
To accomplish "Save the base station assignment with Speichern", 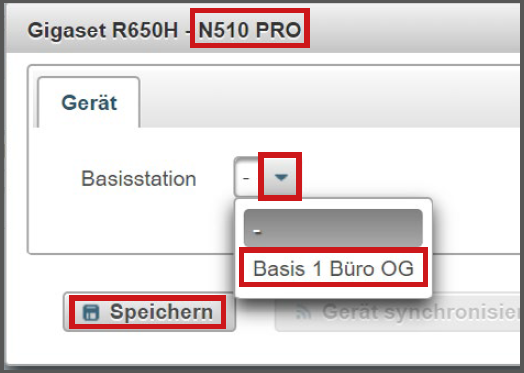I will click(x=149, y=312).
